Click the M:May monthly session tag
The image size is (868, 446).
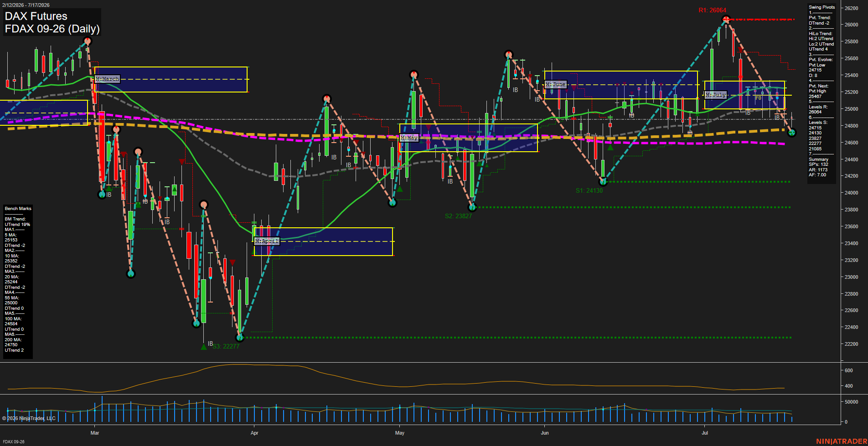point(409,138)
